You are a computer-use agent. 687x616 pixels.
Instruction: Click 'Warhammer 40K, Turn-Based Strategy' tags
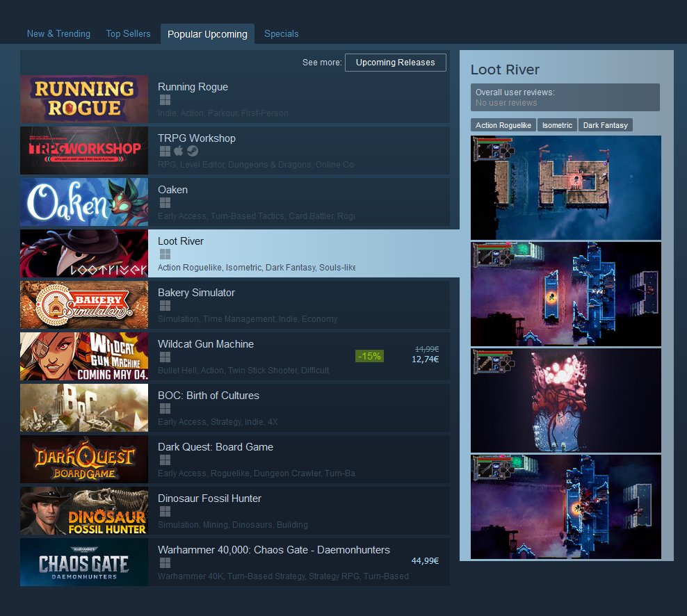tap(284, 576)
